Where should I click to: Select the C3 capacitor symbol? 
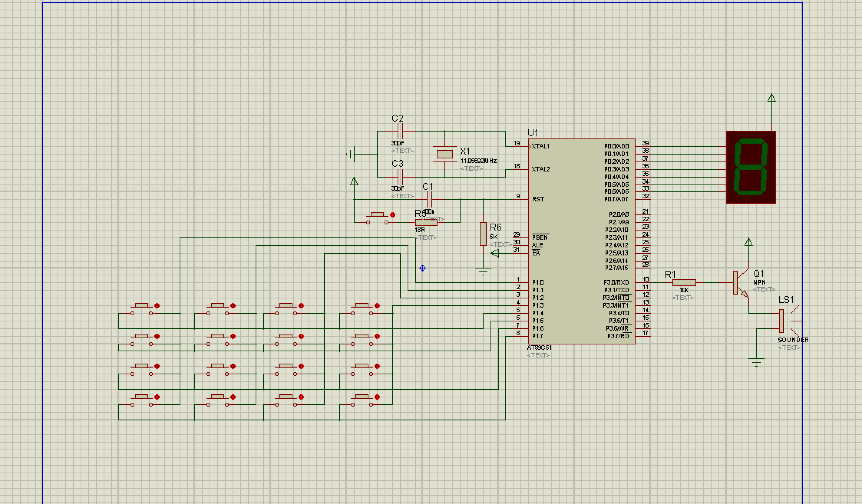tap(400, 177)
